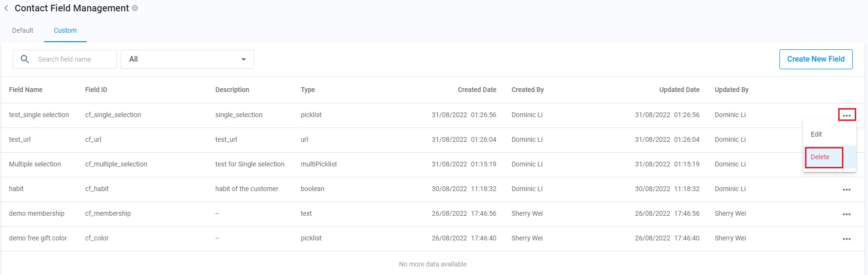The width and height of the screenshot is (868, 275).
Task: Click the info icon next to page title
Action: [135, 8]
